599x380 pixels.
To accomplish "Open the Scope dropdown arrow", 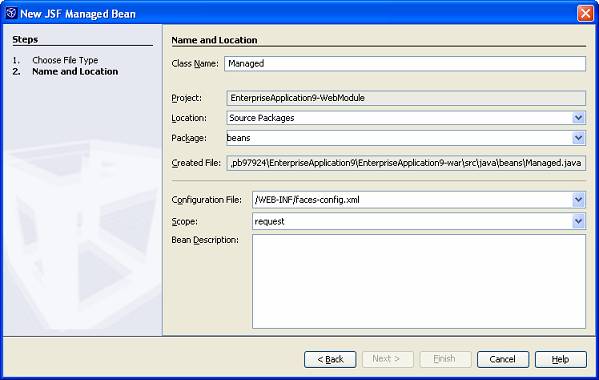I will click(x=578, y=221).
